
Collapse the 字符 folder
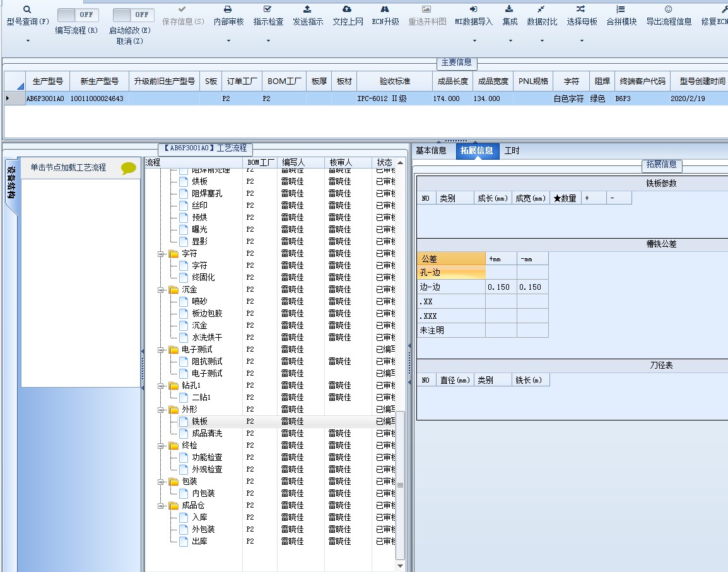161,254
